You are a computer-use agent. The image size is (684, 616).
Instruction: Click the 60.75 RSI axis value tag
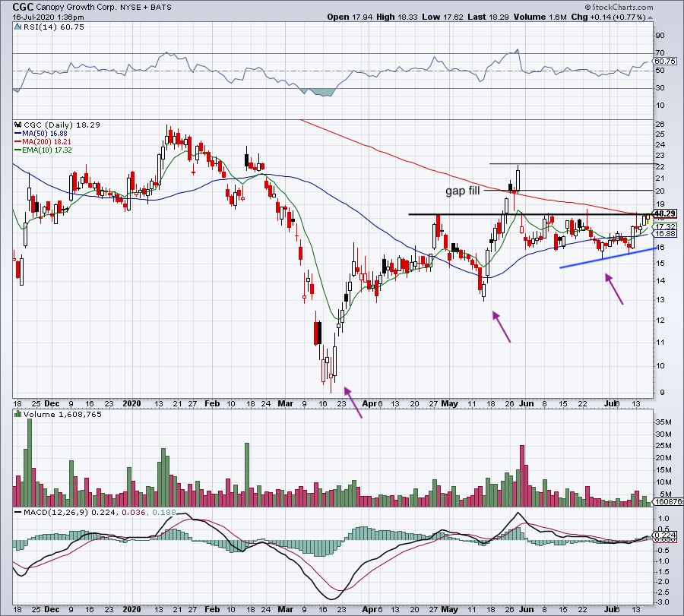click(x=665, y=62)
